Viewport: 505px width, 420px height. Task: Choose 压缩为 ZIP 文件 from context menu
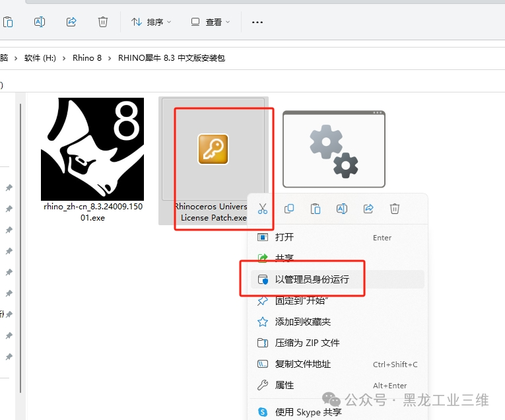337,343
